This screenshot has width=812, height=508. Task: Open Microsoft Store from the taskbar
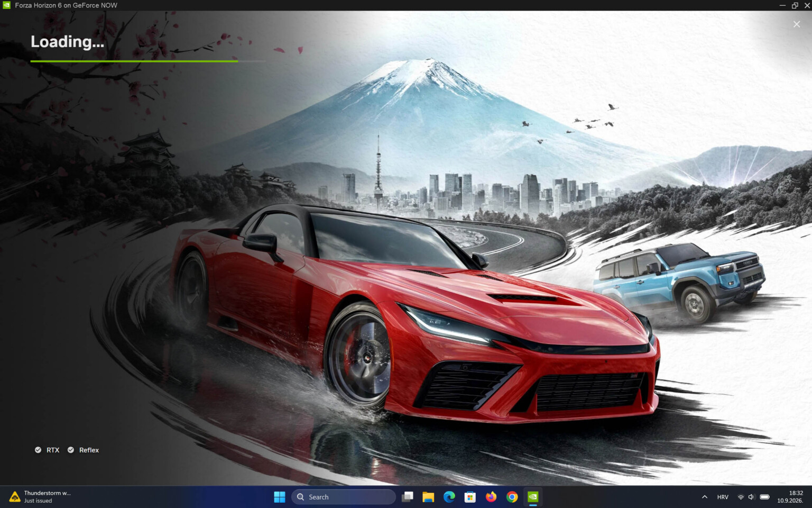[470, 497]
